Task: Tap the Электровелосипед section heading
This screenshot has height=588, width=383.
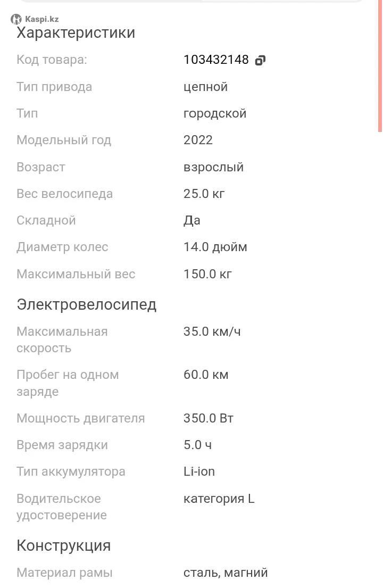Action: (x=87, y=304)
